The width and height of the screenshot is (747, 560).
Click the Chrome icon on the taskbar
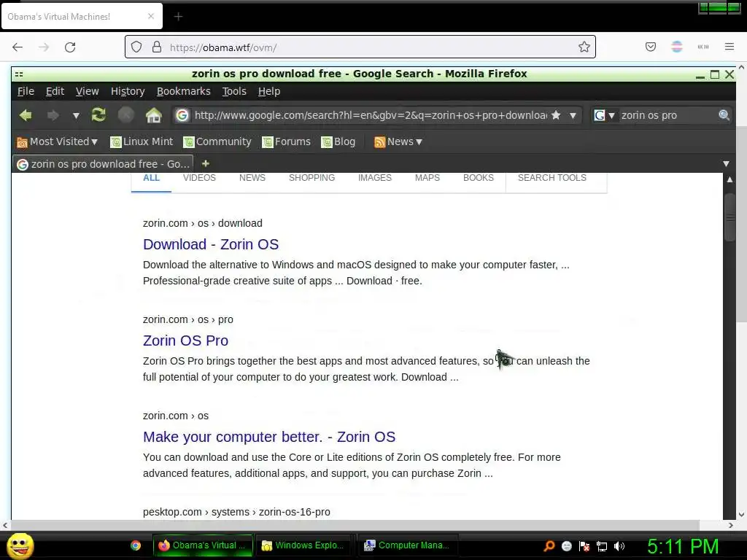point(136,545)
